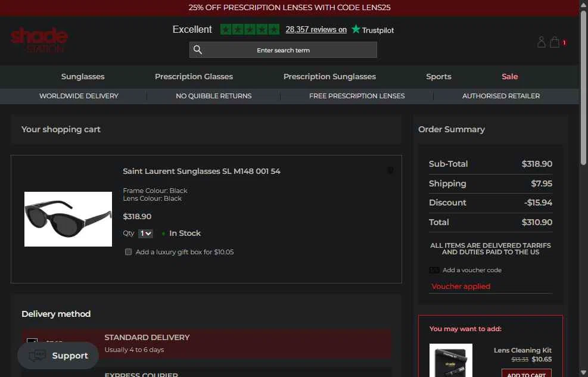Click the Support chat bubble icon

point(37,356)
